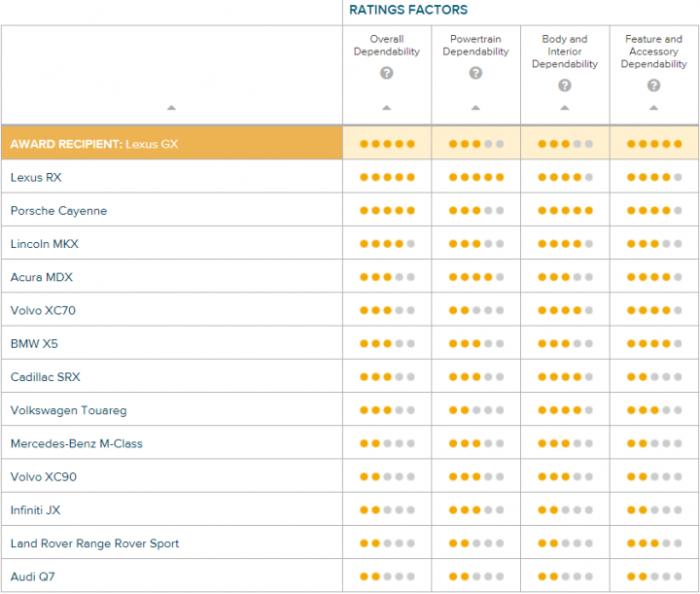700x594 pixels.
Task: Open the Overall Dependability help icon
Action: [387, 73]
